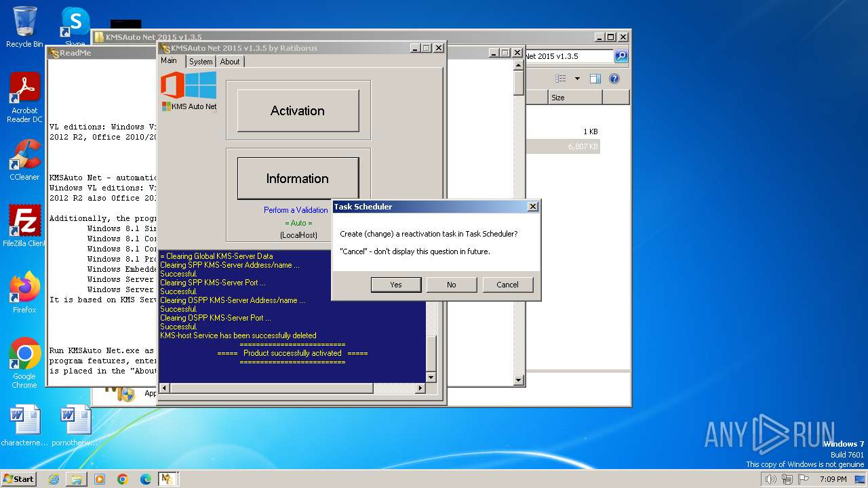Close the Task Scheduler dialog
The image size is (868, 488).
coord(532,207)
